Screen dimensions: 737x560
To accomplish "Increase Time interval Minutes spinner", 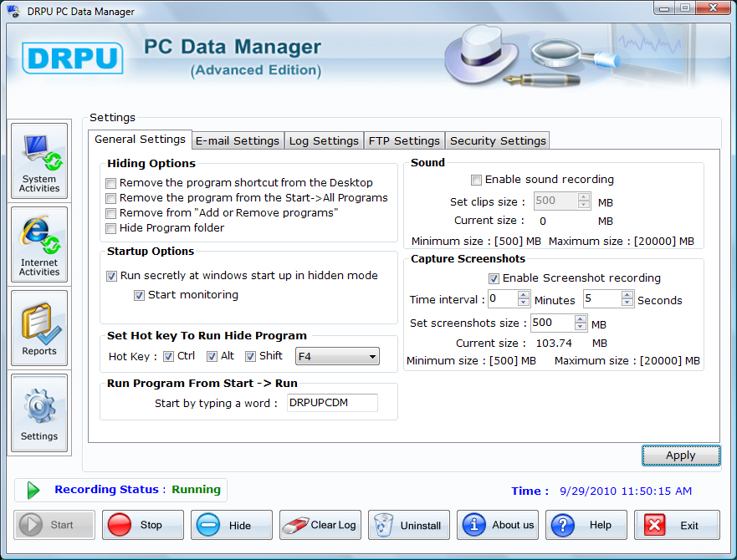I will click(523, 295).
